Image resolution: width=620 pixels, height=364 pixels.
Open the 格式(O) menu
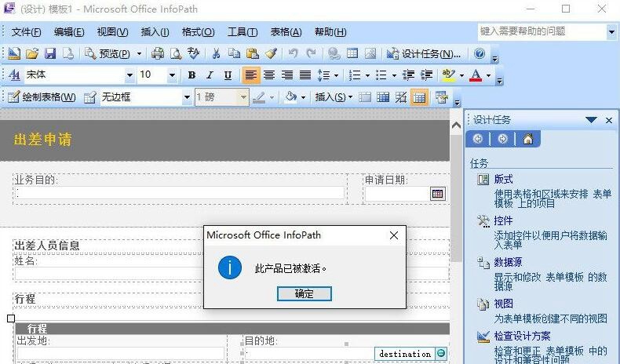(198, 32)
